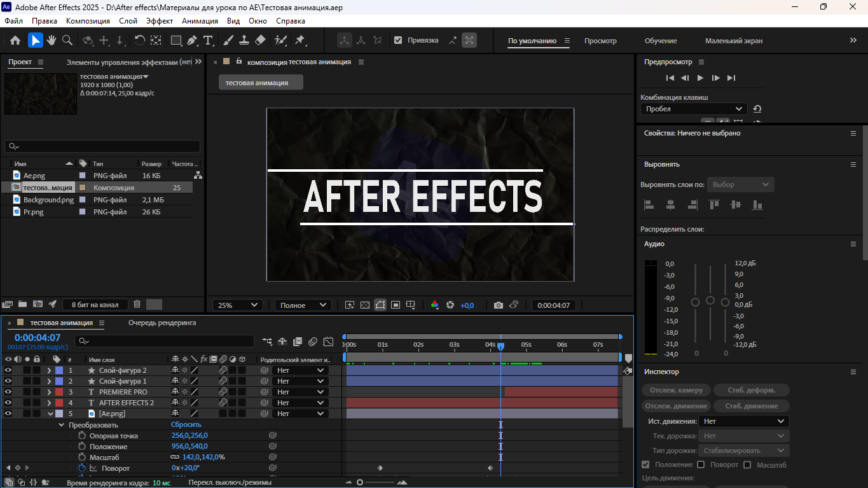
Task: Select the Pen tool
Action: [x=193, y=40]
